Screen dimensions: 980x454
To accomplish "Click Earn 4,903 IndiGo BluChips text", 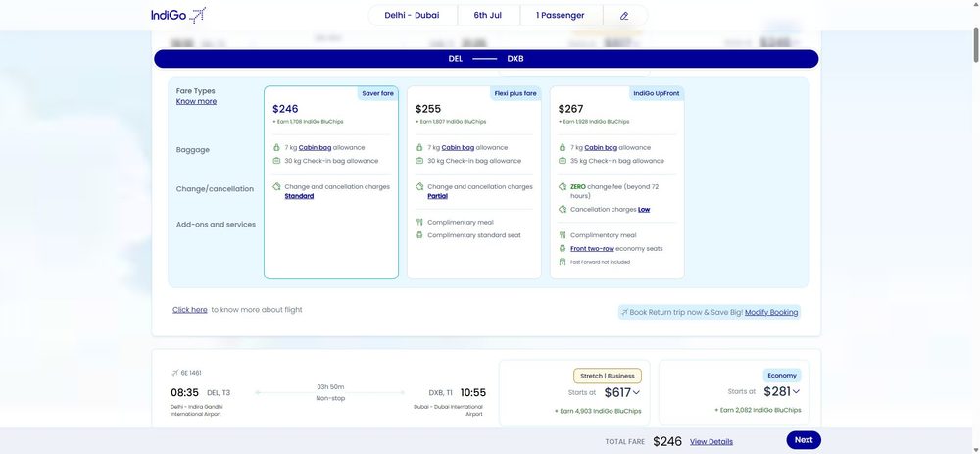I will click(598, 411).
